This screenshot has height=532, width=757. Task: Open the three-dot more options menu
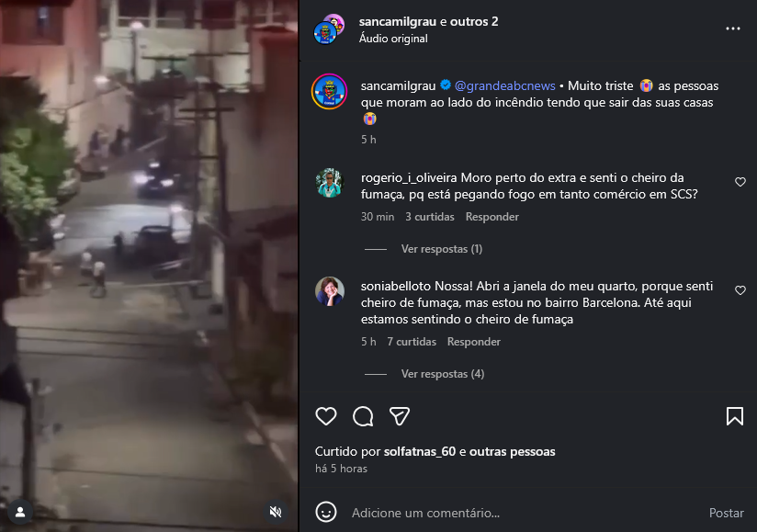click(733, 28)
